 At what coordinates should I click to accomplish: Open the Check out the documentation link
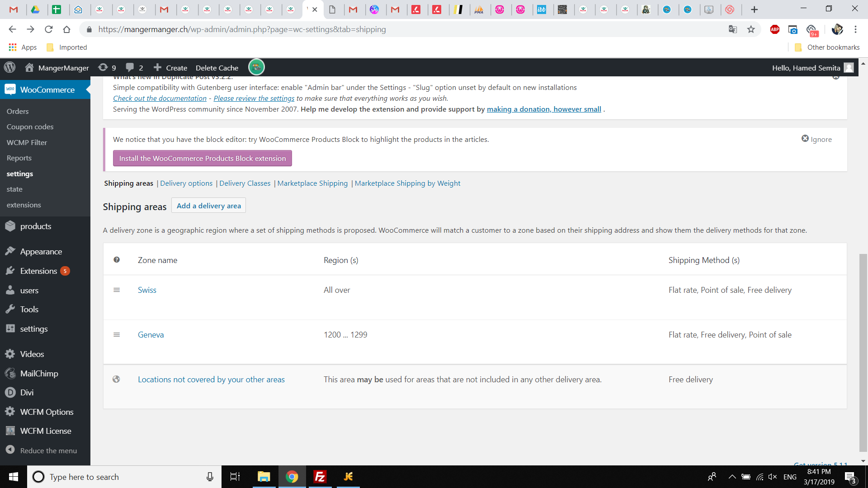tap(160, 99)
